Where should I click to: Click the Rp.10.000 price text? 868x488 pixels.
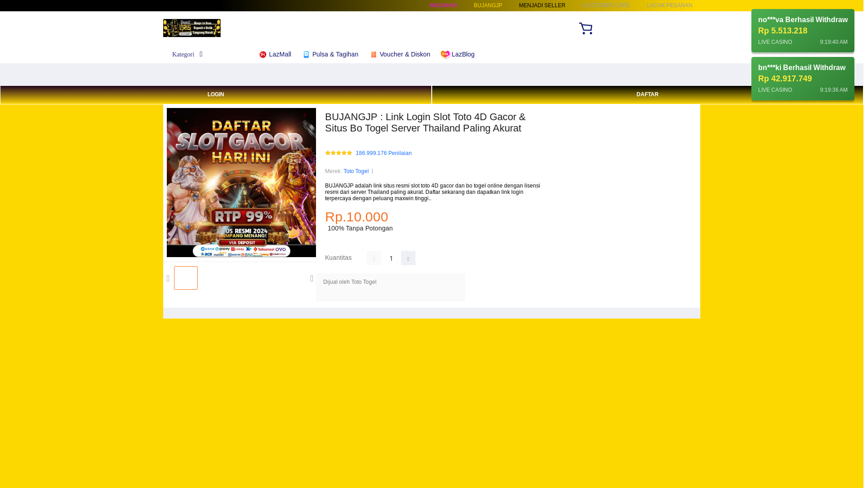356,217
